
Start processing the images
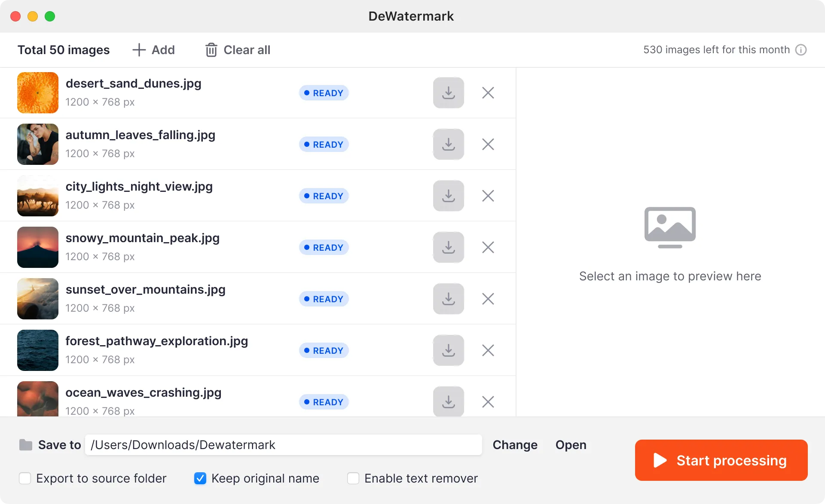tap(721, 460)
